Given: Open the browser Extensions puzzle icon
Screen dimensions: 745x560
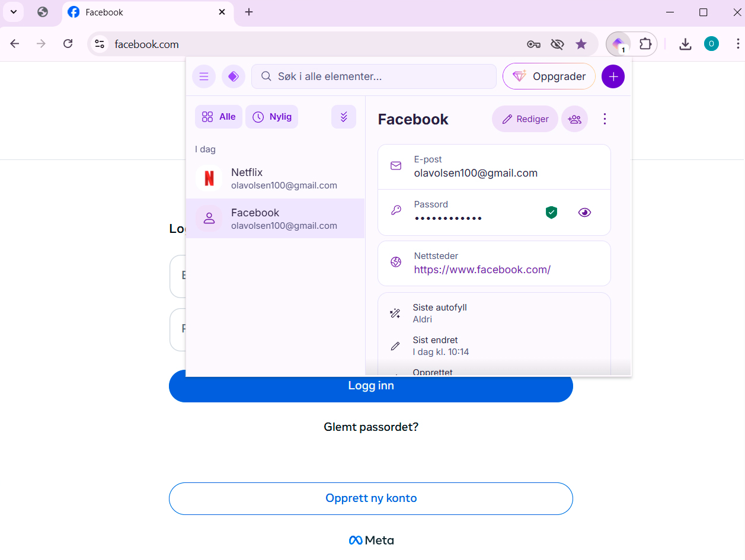Looking at the screenshot, I should click(645, 44).
